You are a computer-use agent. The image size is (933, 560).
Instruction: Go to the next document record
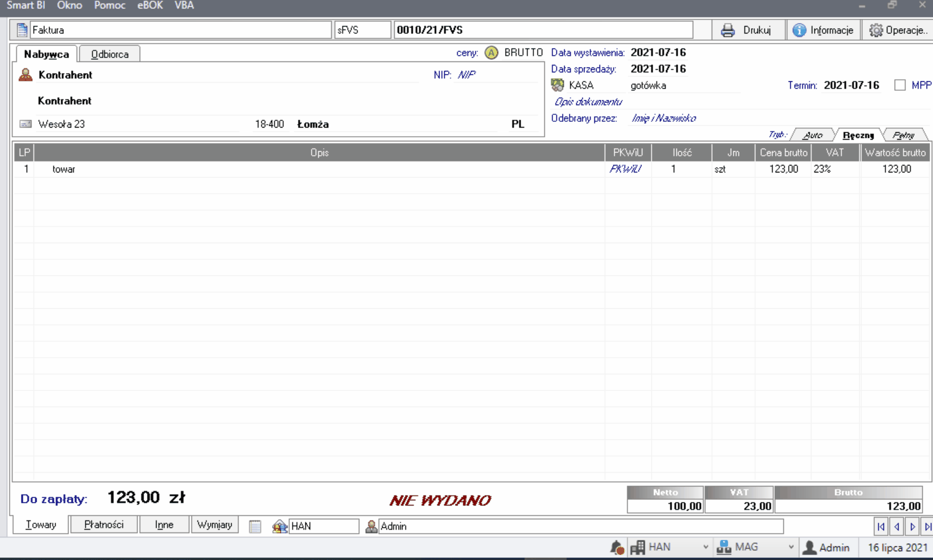pos(912,526)
